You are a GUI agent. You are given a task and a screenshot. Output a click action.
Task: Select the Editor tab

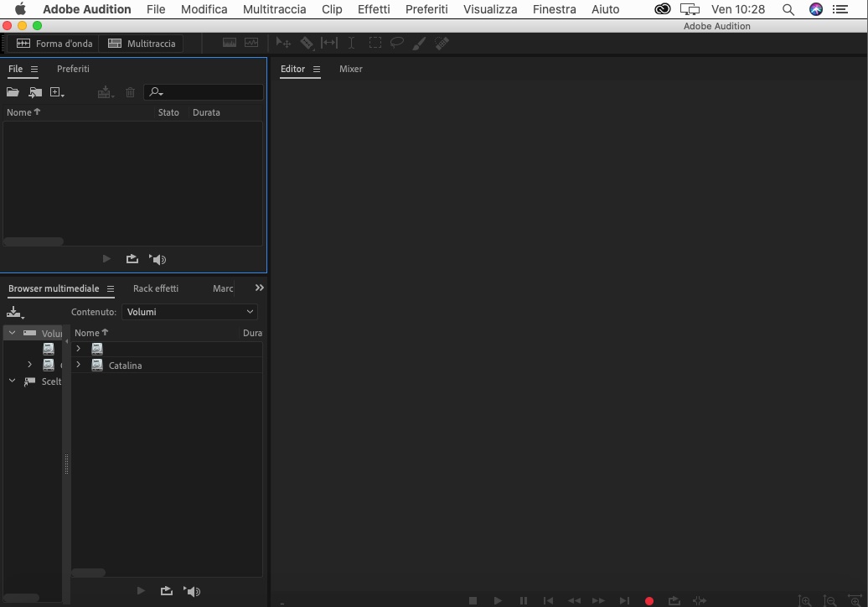293,69
